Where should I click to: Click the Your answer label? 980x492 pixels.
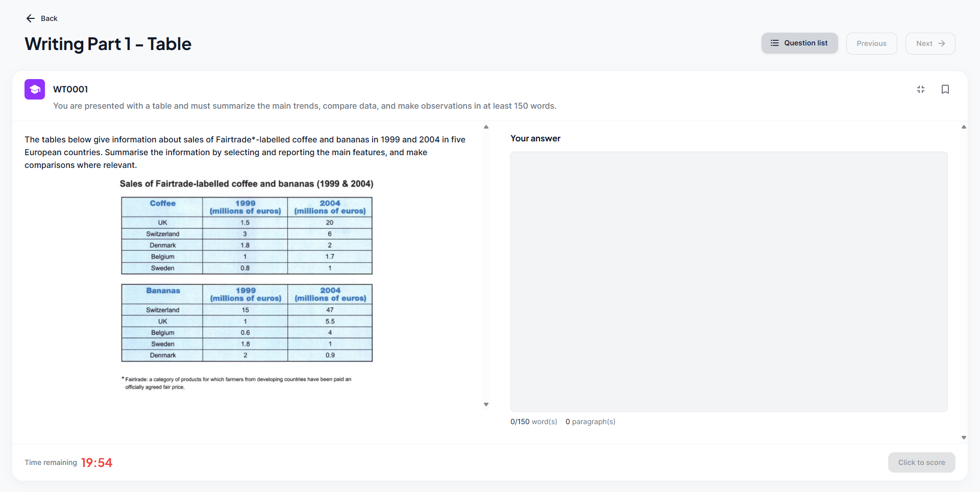coord(535,138)
